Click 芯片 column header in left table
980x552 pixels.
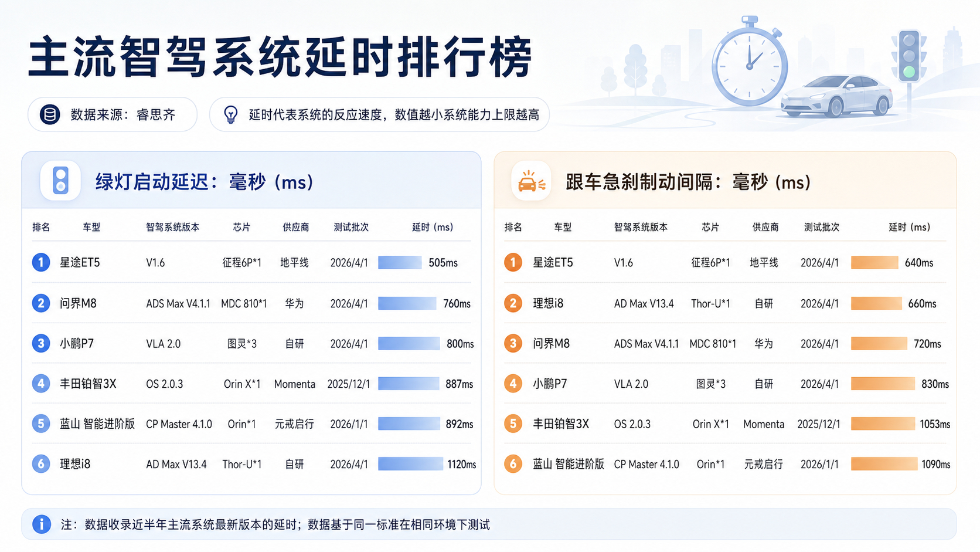[241, 227]
